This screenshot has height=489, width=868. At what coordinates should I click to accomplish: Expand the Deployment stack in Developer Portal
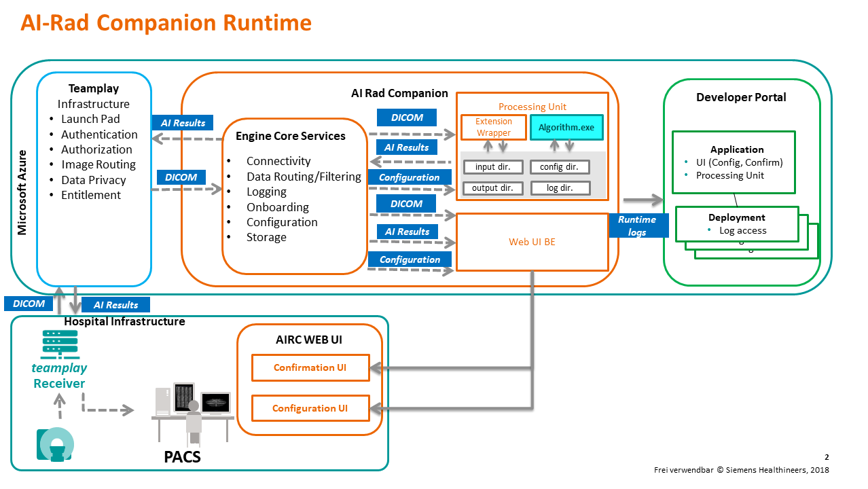(x=737, y=223)
